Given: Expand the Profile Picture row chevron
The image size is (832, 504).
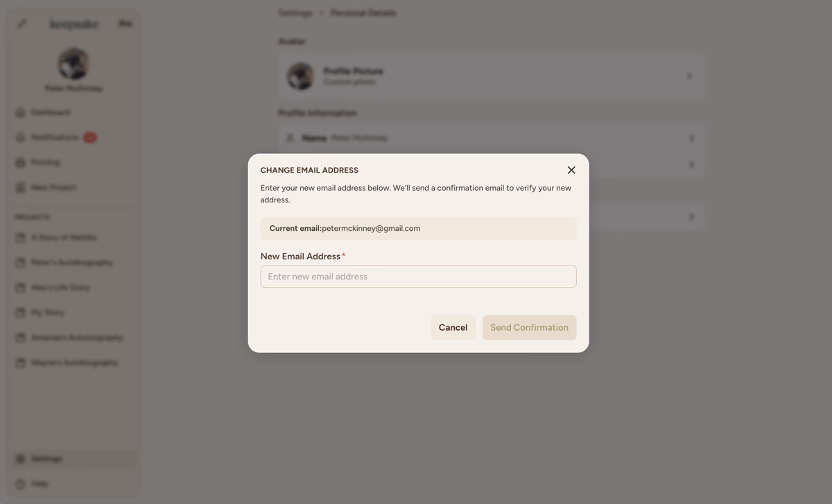Looking at the screenshot, I should pyautogui.click(x=689, y=76).
